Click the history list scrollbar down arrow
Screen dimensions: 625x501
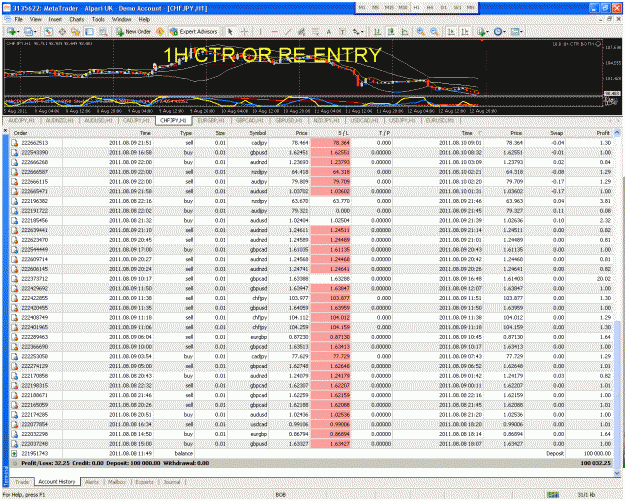click(x=617, y=473)
